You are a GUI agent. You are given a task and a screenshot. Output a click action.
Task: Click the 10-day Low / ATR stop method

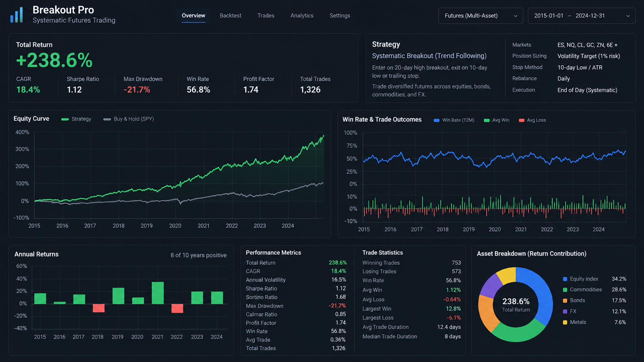tap(580, 67)
